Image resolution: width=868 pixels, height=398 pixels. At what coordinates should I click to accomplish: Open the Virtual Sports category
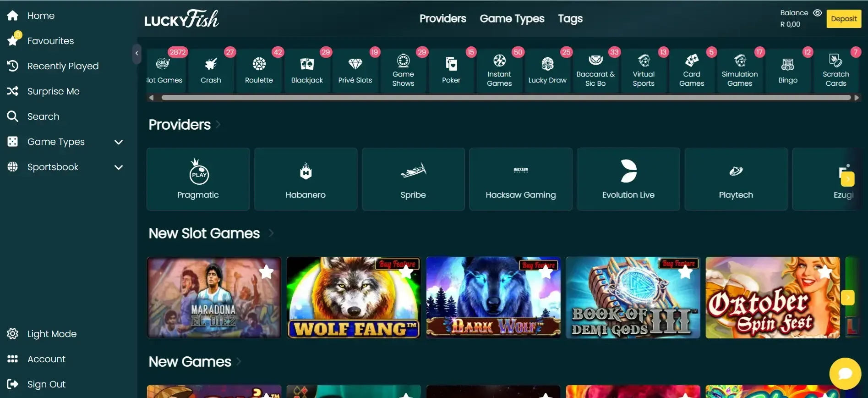tap(644, 70)
